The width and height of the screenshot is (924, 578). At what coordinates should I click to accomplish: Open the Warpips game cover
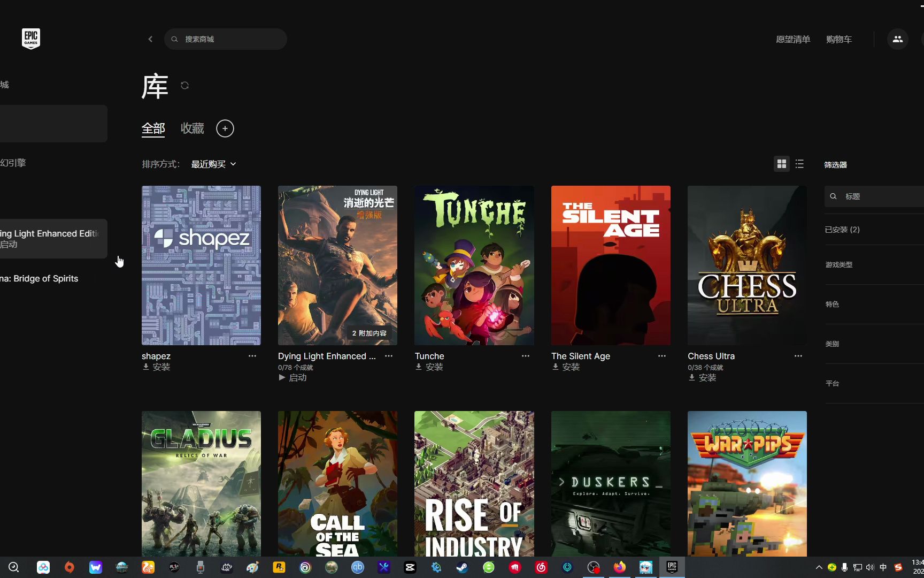[x=747, y=484]
